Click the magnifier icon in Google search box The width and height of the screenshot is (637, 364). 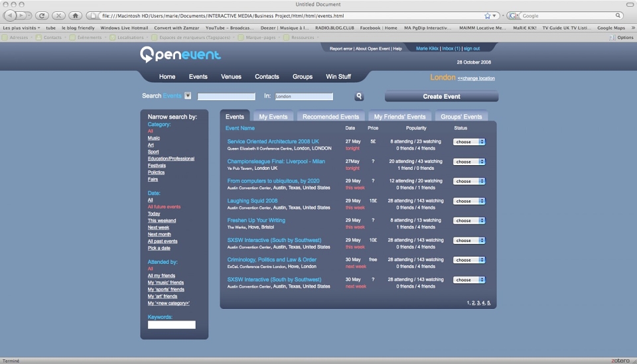click(x=618, y=15)
